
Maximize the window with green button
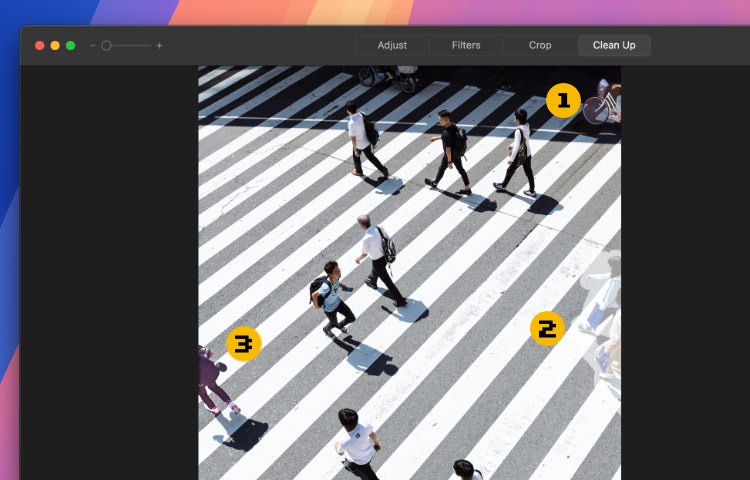point(70,45)
